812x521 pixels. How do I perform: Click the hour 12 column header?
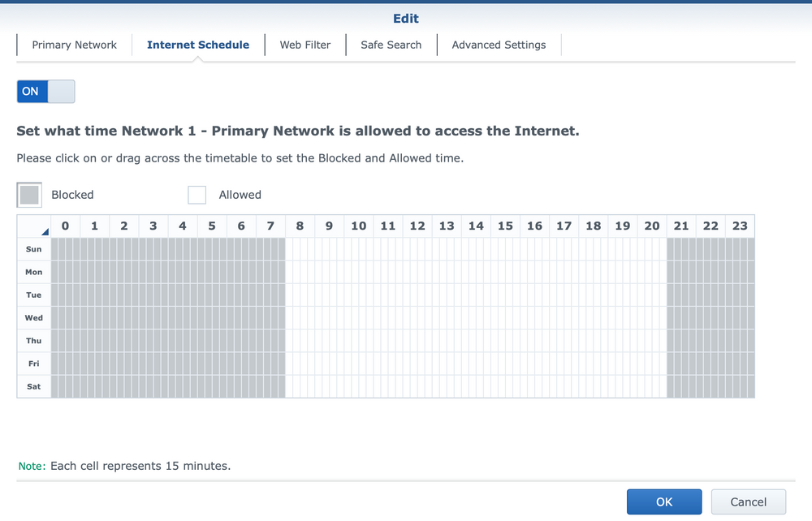coord(417,226)
